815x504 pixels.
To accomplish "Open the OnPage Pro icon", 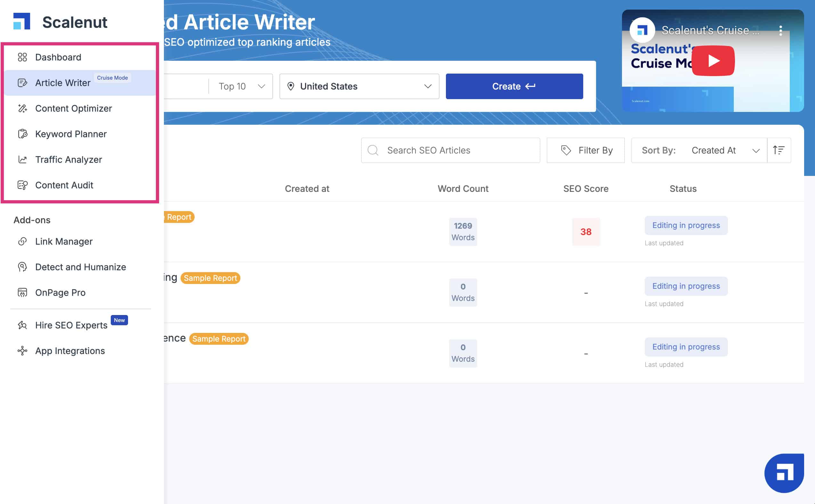I will [x=22, y=293].
